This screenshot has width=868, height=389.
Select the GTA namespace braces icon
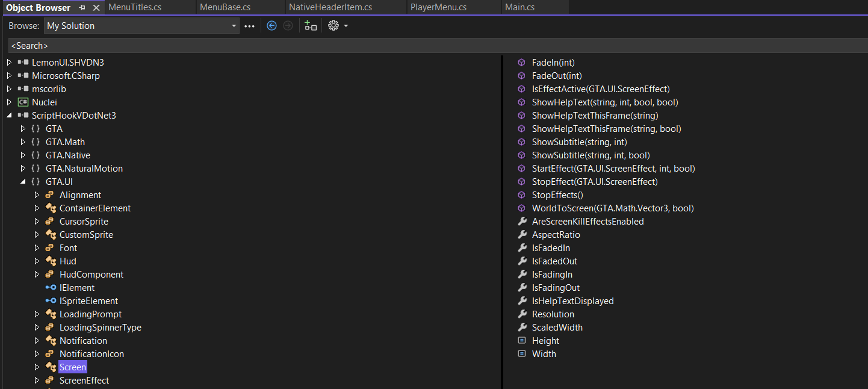click(36, 129)
